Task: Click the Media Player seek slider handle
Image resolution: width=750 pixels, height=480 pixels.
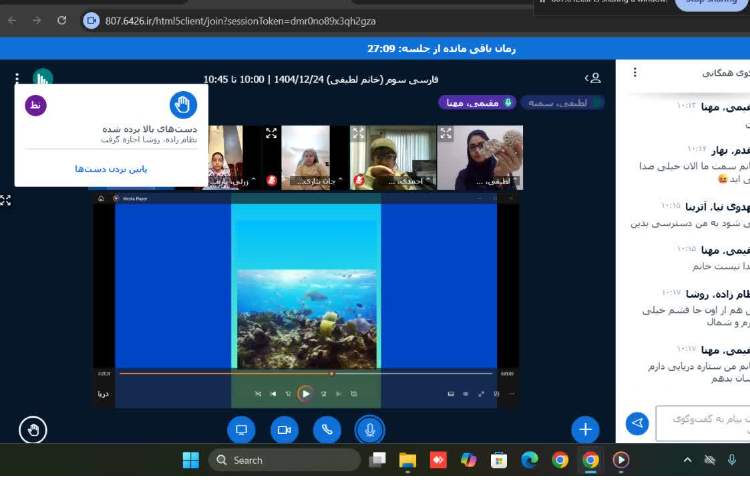Action: (331, 373)
